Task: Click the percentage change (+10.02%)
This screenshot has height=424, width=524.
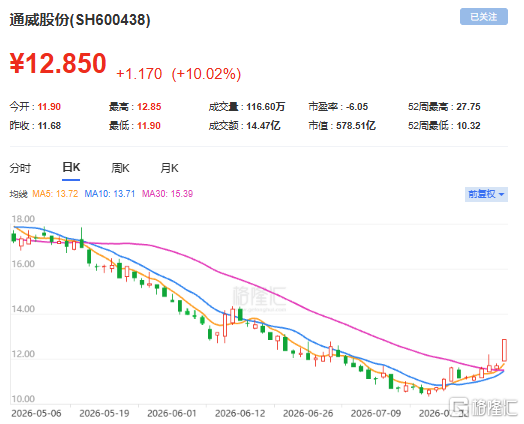Action: [x=206, y=74]
